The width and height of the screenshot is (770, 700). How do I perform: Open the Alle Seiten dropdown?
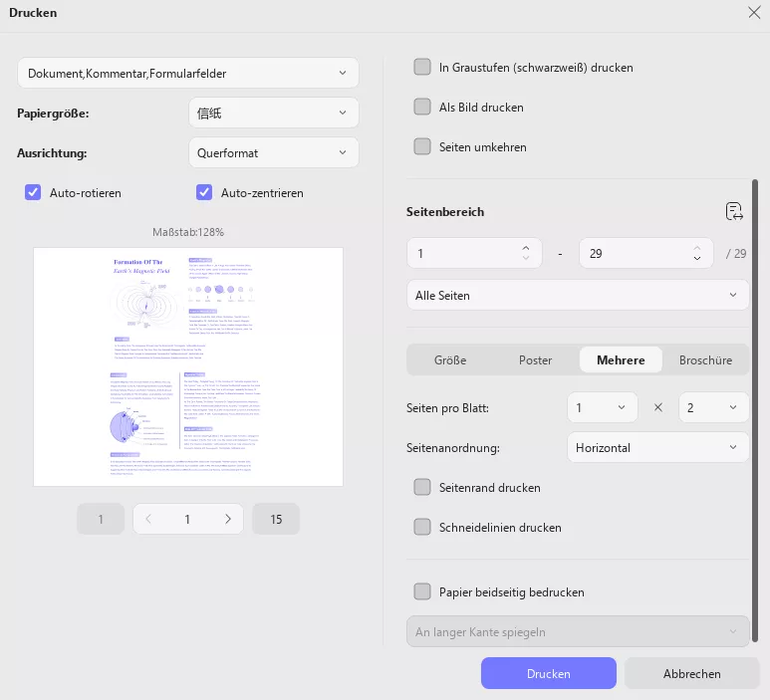578,296
